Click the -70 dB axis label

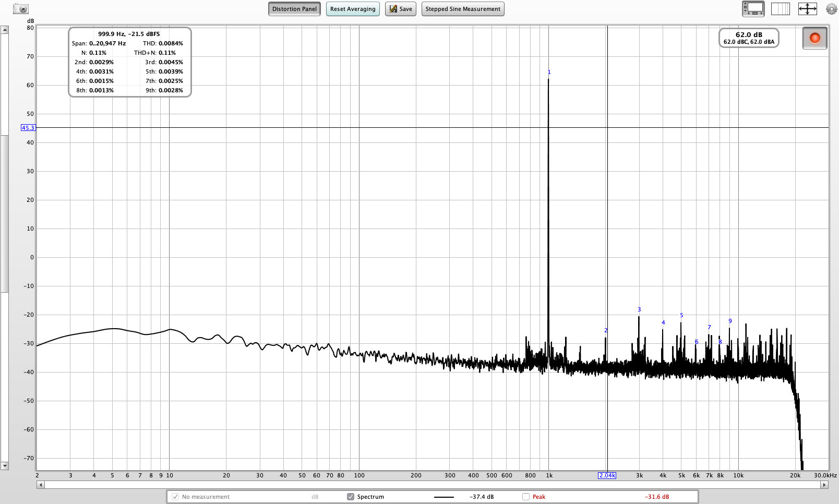pos(29,458)
